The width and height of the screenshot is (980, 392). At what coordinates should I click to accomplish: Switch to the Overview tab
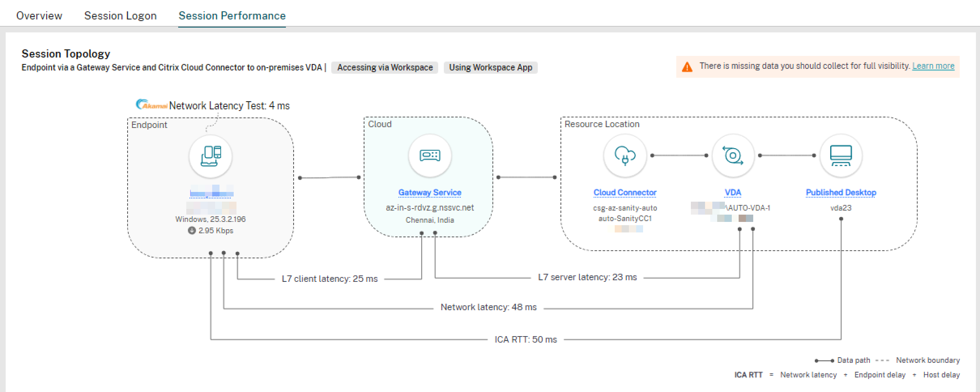[x=39, y=15]
